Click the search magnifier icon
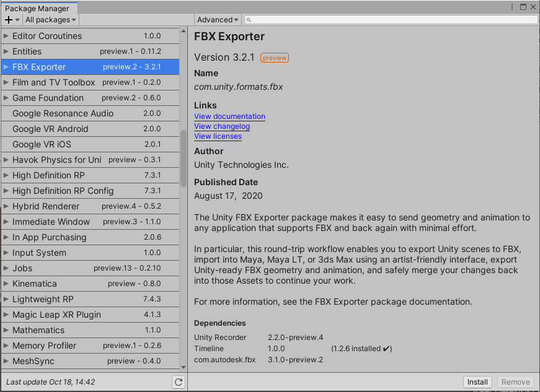 (249, 20)
